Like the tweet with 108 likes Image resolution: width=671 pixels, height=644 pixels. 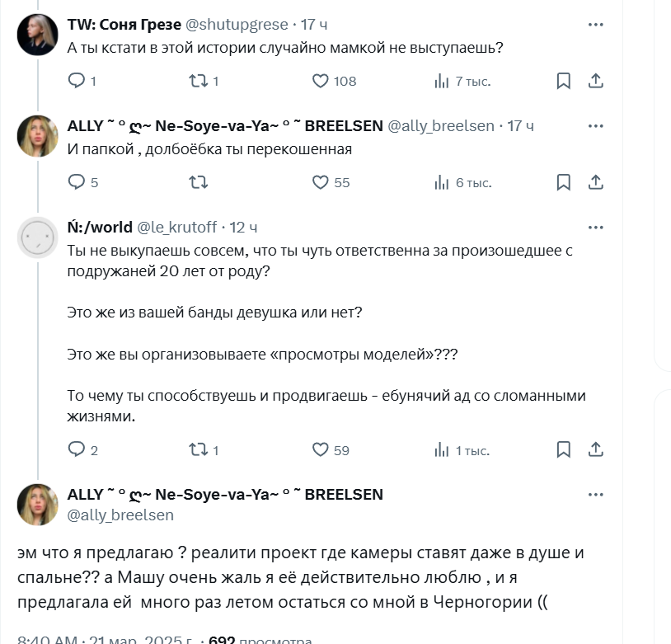(x=321, y=81)
